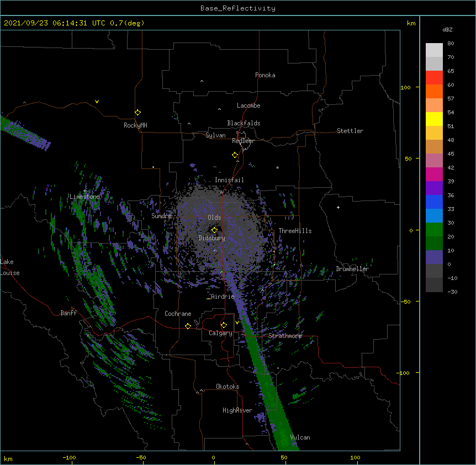Select the purple 39-36 dBZ legend swatch
Viewport: 476px width, 465px height.
[434, 188]
